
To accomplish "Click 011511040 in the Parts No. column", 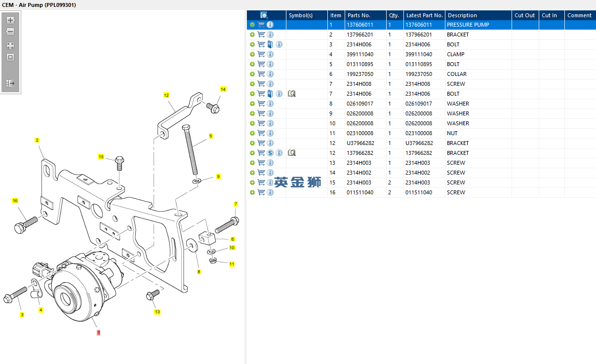I will [x=360, y=192].
